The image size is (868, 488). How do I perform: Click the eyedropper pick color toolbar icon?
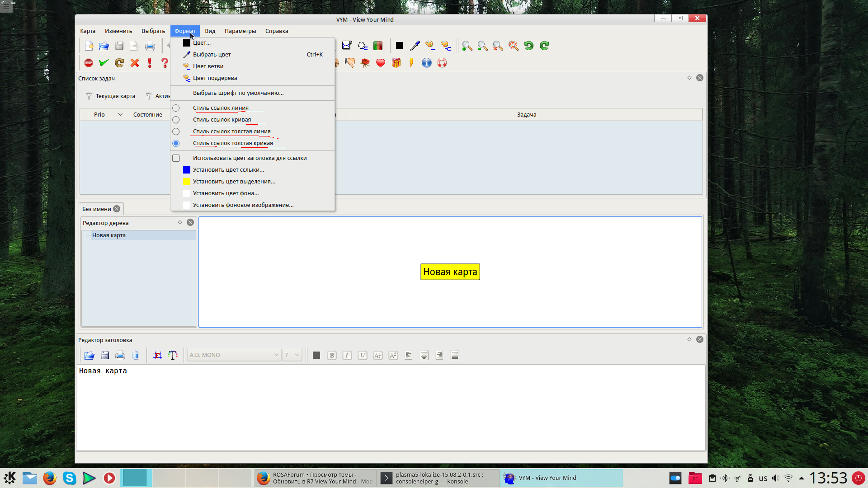point(415,46)
